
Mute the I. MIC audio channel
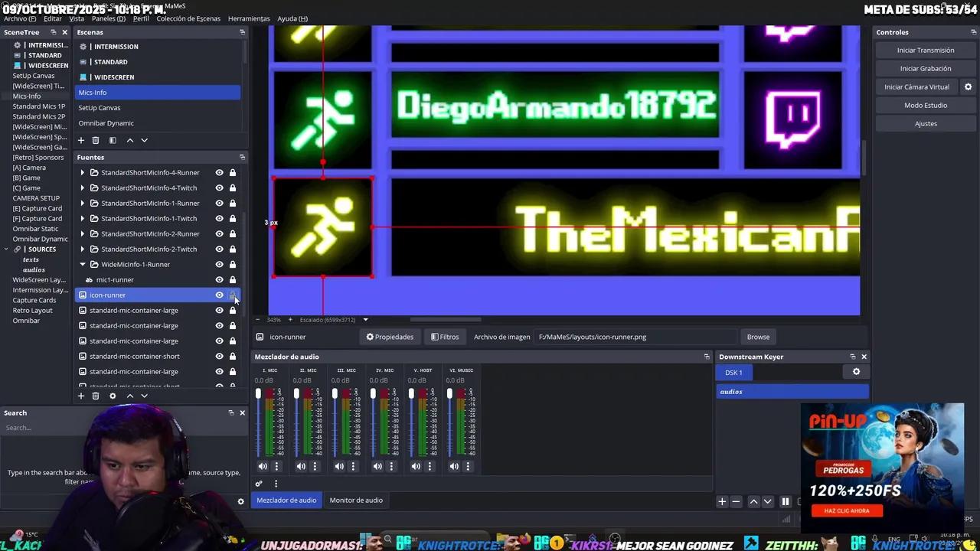[x=263, y=466]
